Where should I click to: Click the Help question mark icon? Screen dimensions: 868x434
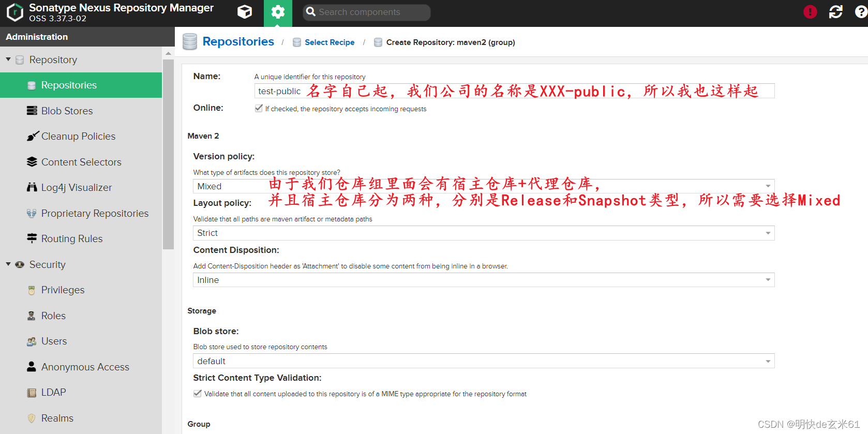[x=861, y=12]
